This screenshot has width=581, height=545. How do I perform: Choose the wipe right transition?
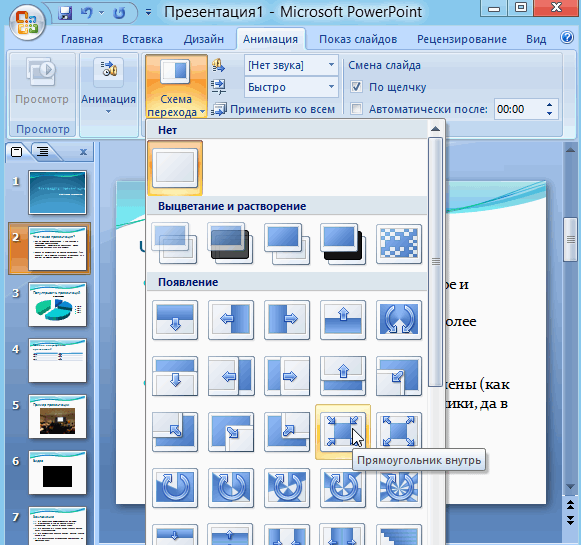(287, 320)
